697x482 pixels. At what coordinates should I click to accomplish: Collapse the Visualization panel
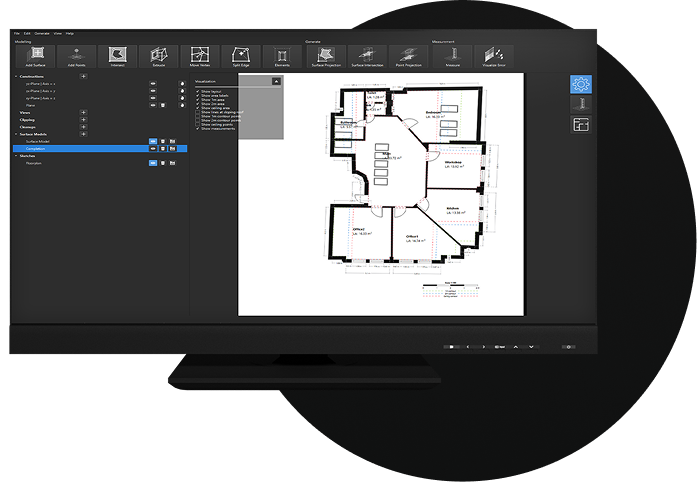point(276,80)
